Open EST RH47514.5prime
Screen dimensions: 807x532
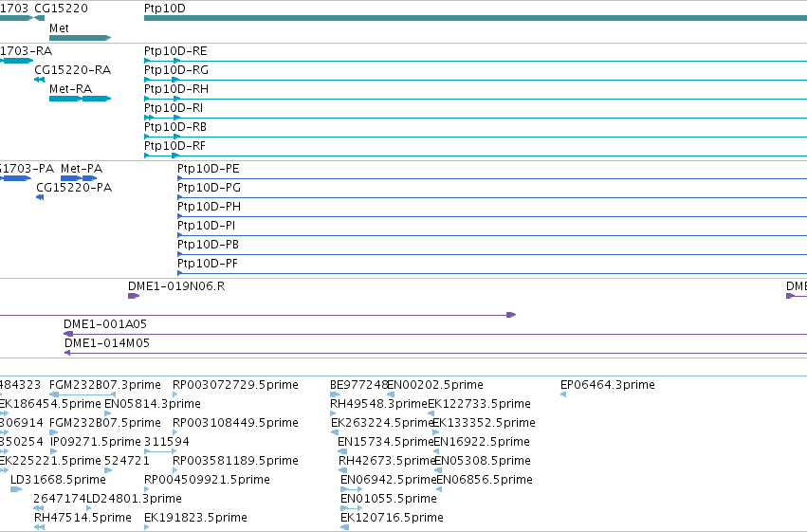click(83, 518)
